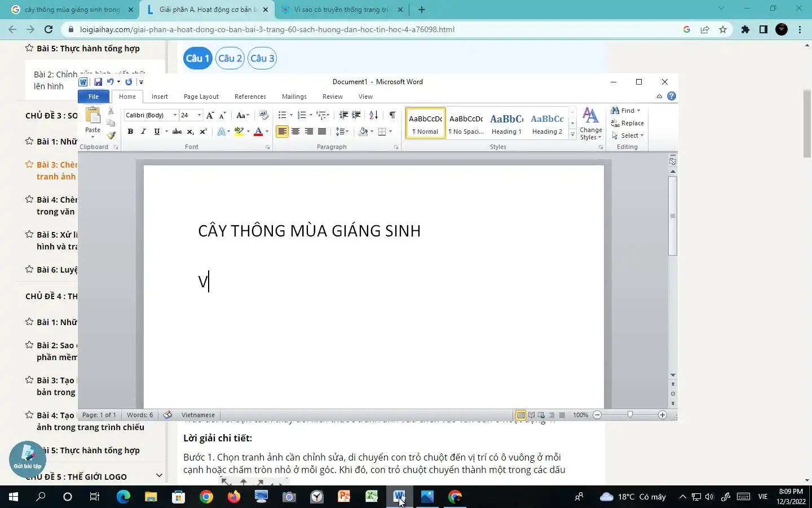The image size is (812, 508).
Task: Click the font color red swatch button
Action: click(x=258, y=132)
